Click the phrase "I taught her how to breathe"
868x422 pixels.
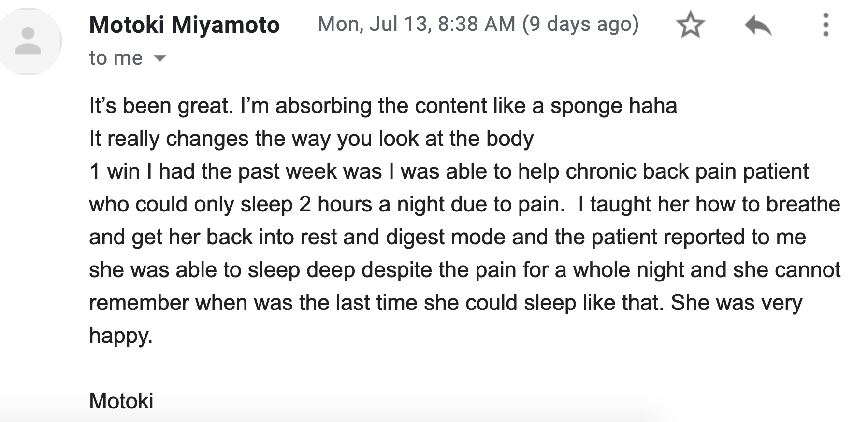(x=709, y=204)
